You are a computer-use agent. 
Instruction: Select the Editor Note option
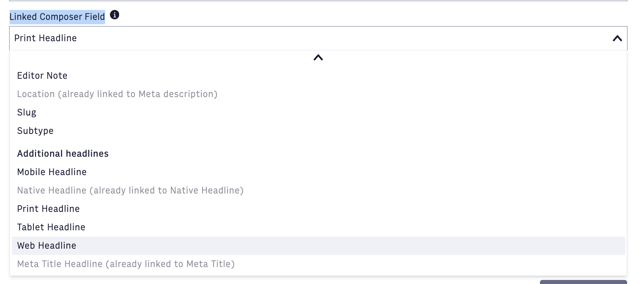coord(318,76)
